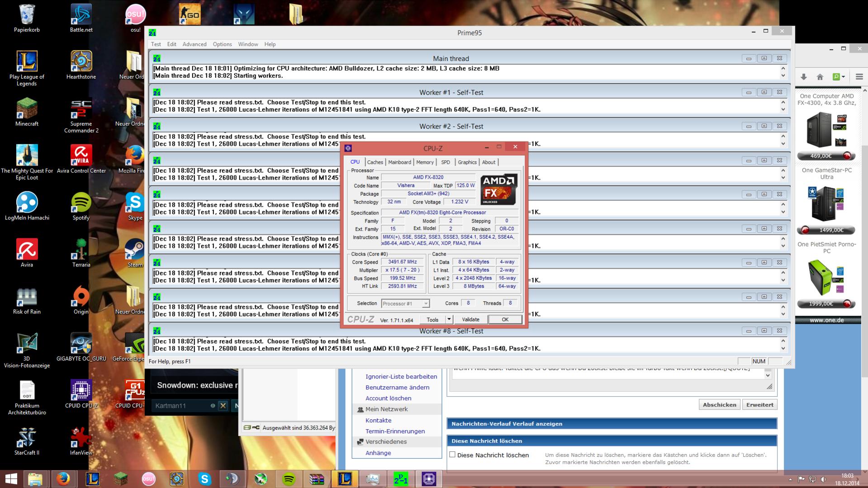
Task: Switch to the Mainboard tab in CPU-Z
Action: (399, 162)
